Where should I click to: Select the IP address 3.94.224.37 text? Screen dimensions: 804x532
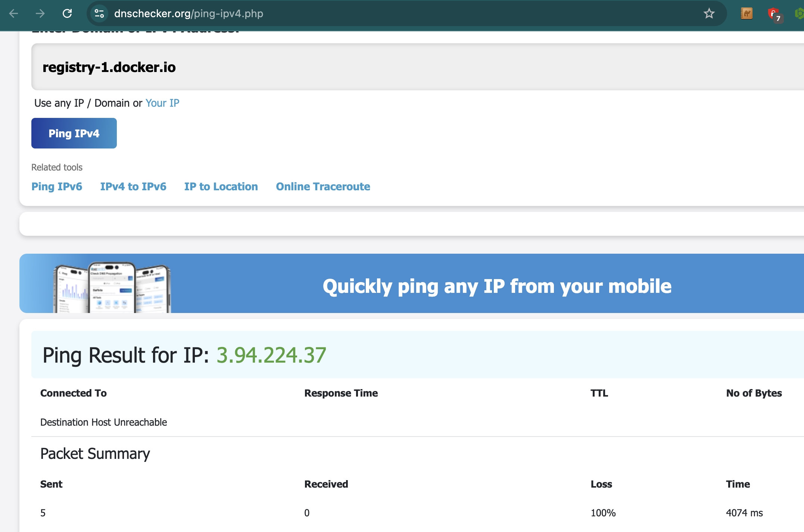[x=272, y=355]
